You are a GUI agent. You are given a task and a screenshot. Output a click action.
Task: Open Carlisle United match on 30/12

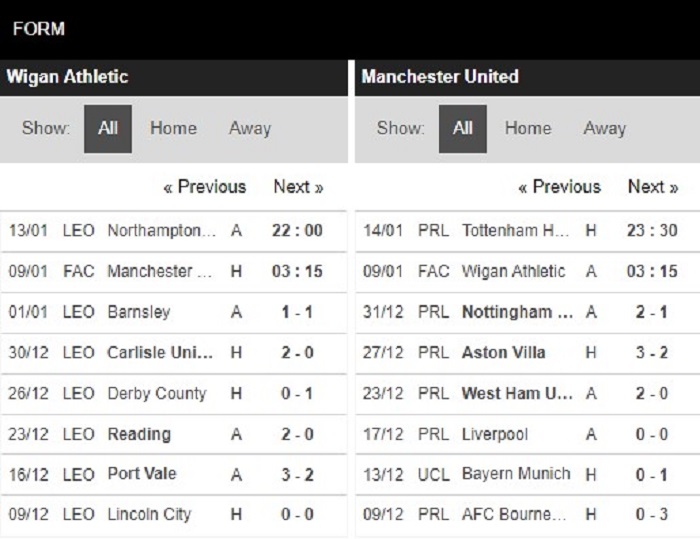(x=160, y=353)
